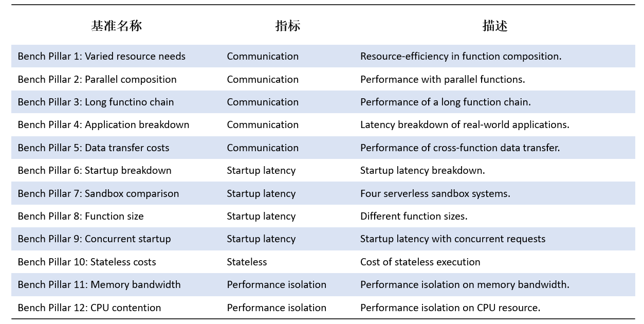Image resolution: width=644 pixels, height=324 pixels.
Task: Select the Bench Pillar 8: Function size cell
Action: [81, 217]
